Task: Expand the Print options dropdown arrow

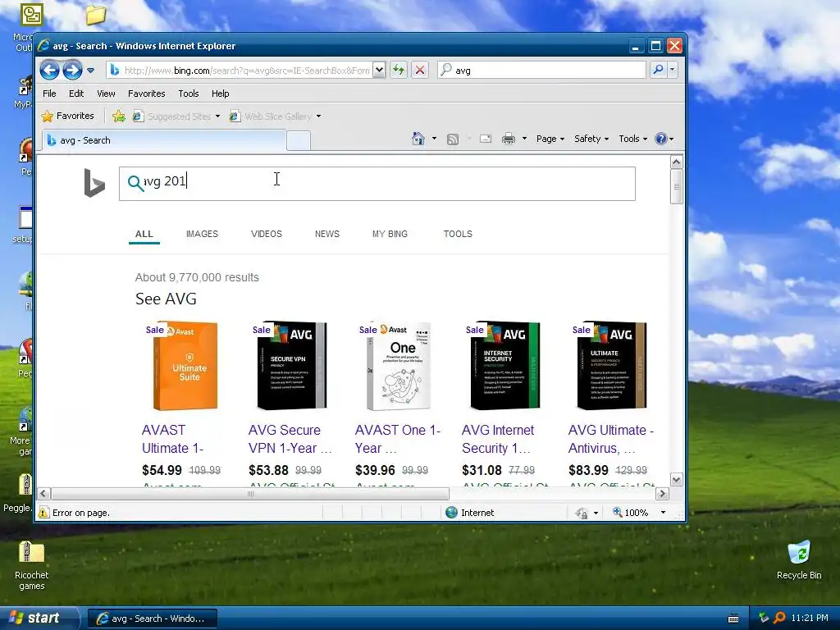Action: (524, 139)
